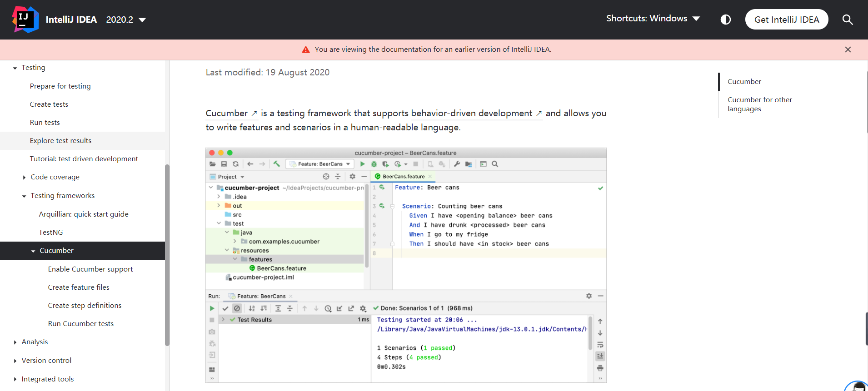The width and height of the screenshot is (868, 391).
Task: Expand the Code coverage section
Action: [24, 178]
